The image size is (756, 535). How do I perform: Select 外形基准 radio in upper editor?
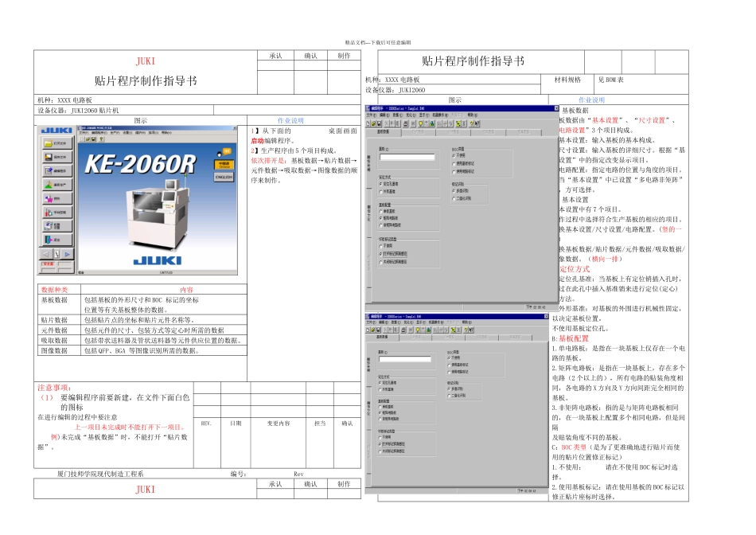point(388,192)
